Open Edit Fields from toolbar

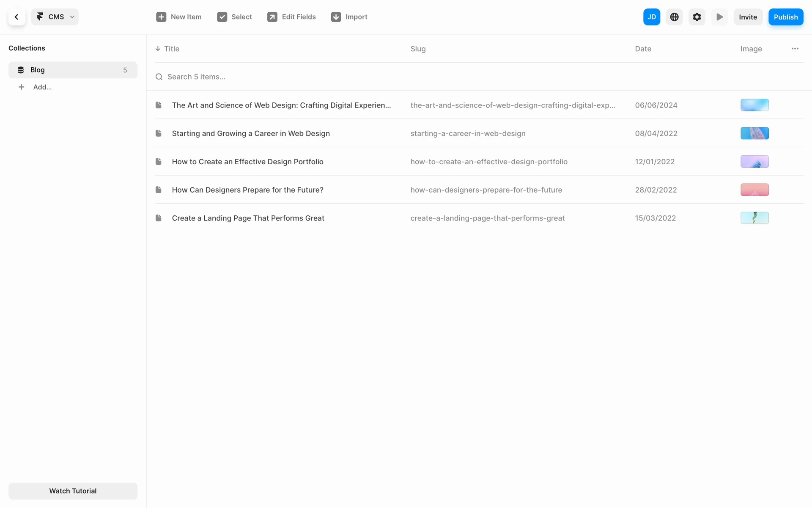coord(291,17)
